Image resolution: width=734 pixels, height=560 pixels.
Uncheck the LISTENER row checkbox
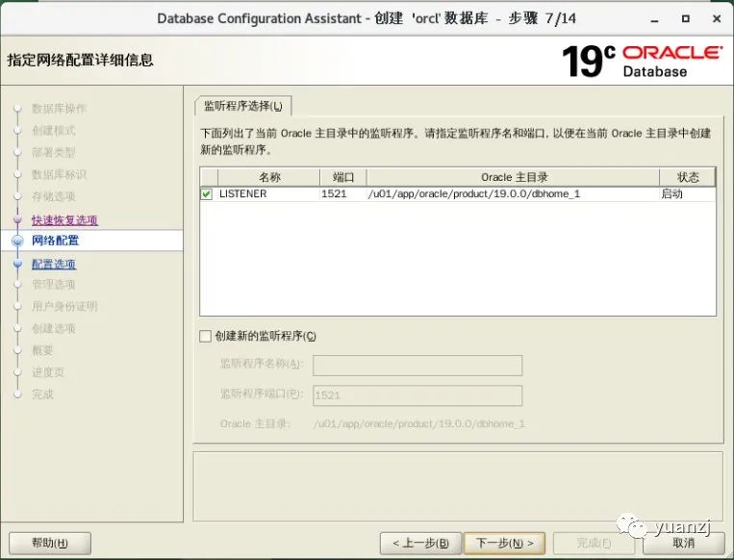[x=206, y=193]
